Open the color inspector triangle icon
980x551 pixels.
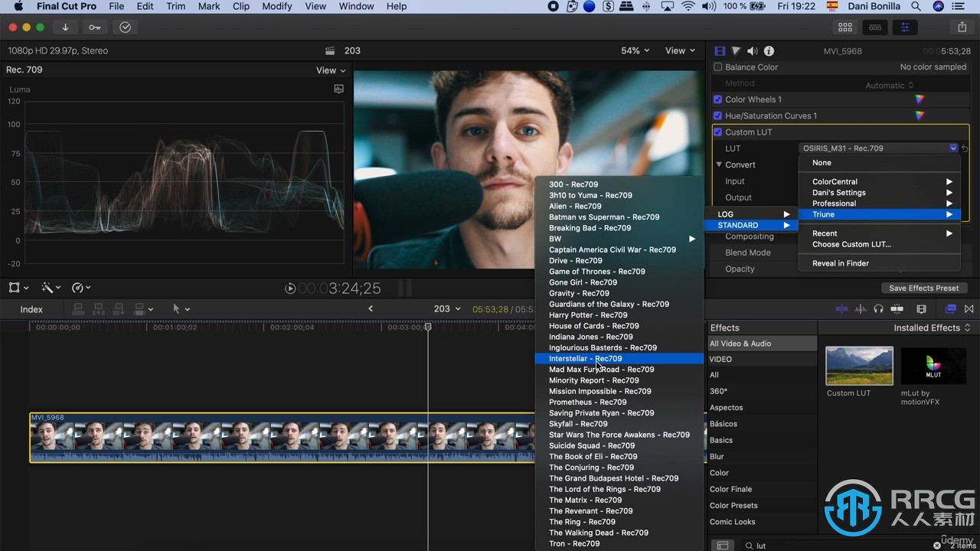[x=736, y=51]
